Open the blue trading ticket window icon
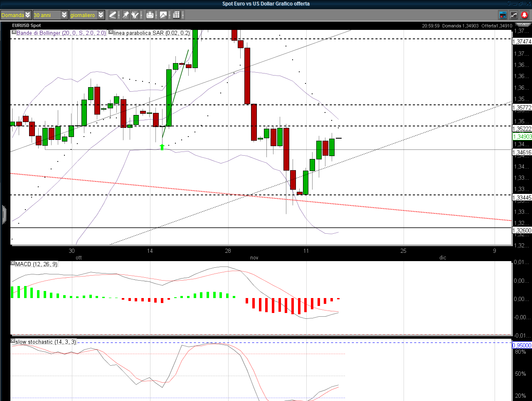The height and width of the screenshot is (401, 532). tap(503, 15)
